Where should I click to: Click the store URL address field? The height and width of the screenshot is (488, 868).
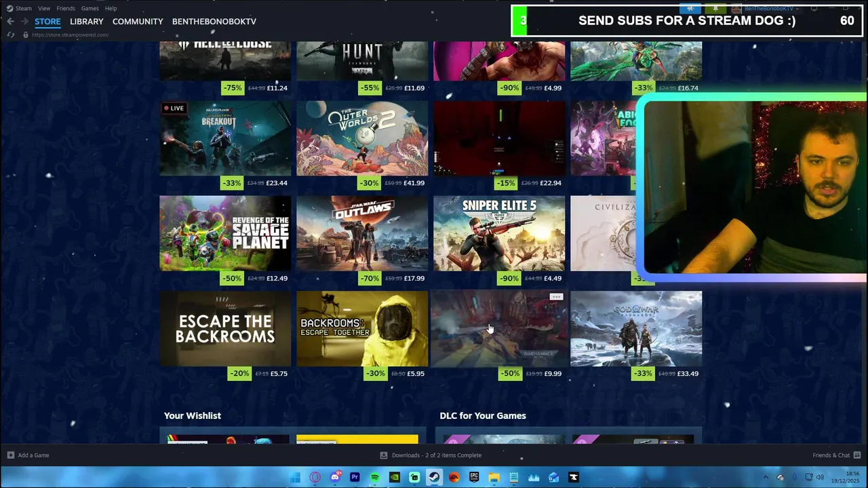71,35
